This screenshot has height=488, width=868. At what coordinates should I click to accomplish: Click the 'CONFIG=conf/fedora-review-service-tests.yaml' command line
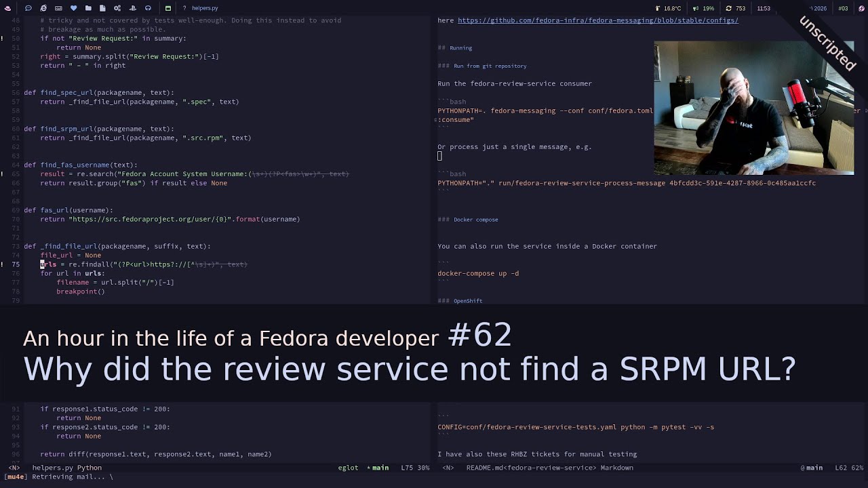(576, 427)
